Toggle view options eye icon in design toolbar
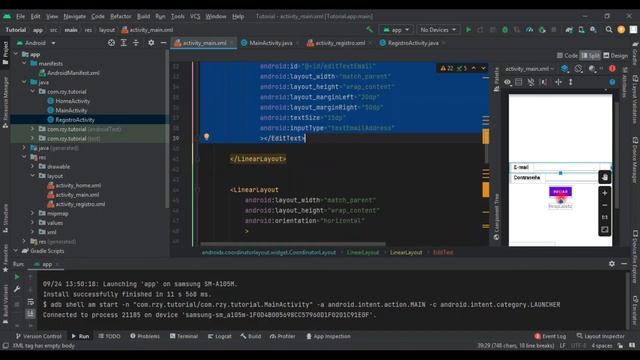Screen dimensions: 640x360 [x=507, y=82]
